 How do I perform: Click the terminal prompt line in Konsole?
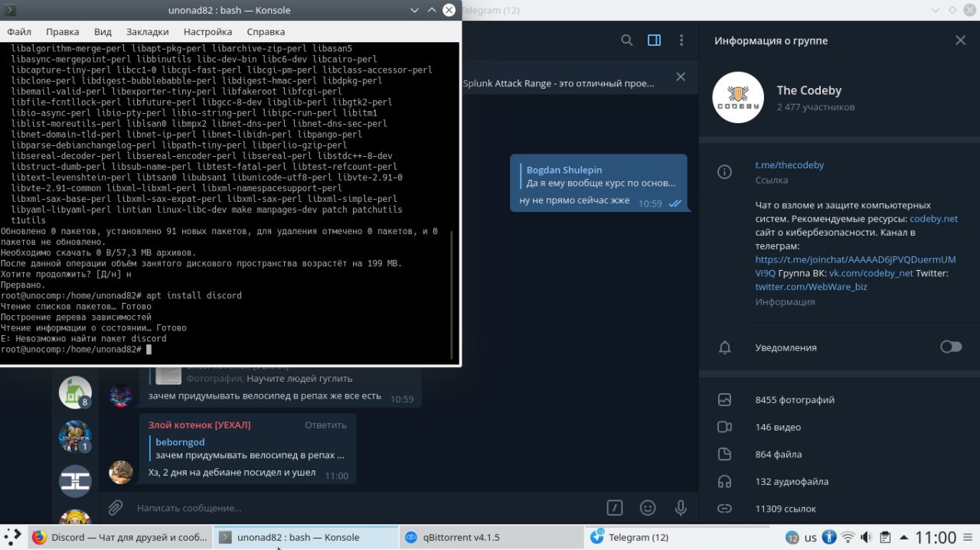[x=77, y=349]
